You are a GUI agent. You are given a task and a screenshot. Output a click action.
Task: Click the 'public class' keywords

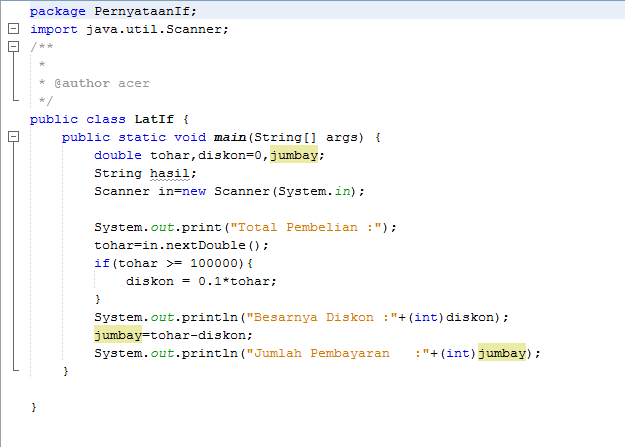(78, 119)
